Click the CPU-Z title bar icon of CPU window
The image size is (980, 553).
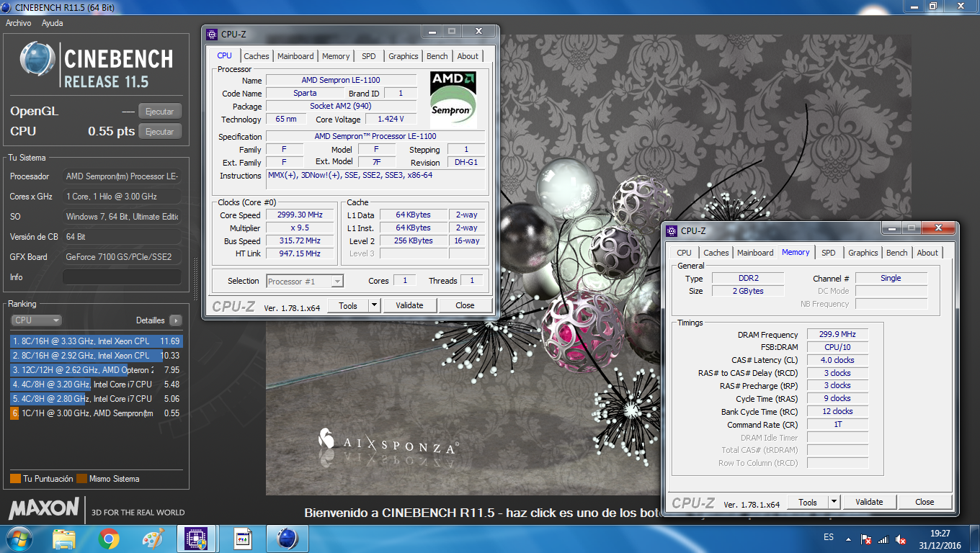(x=211, y=34)
